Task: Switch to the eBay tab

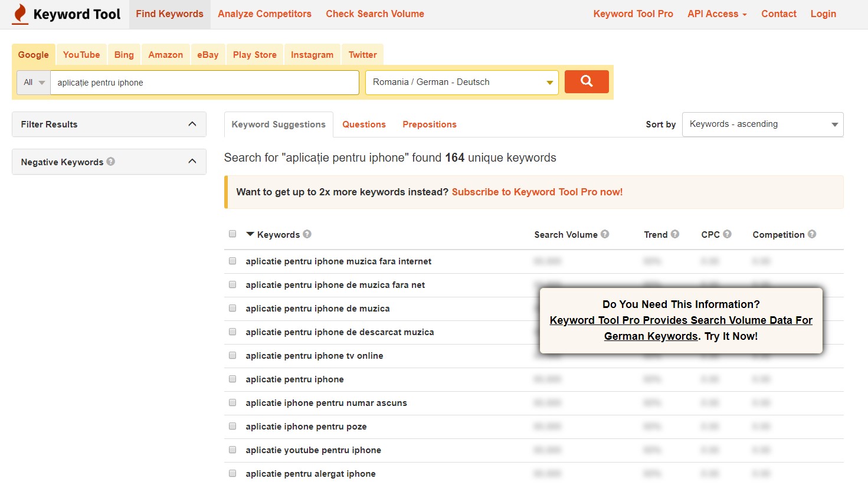Action: 208,55
